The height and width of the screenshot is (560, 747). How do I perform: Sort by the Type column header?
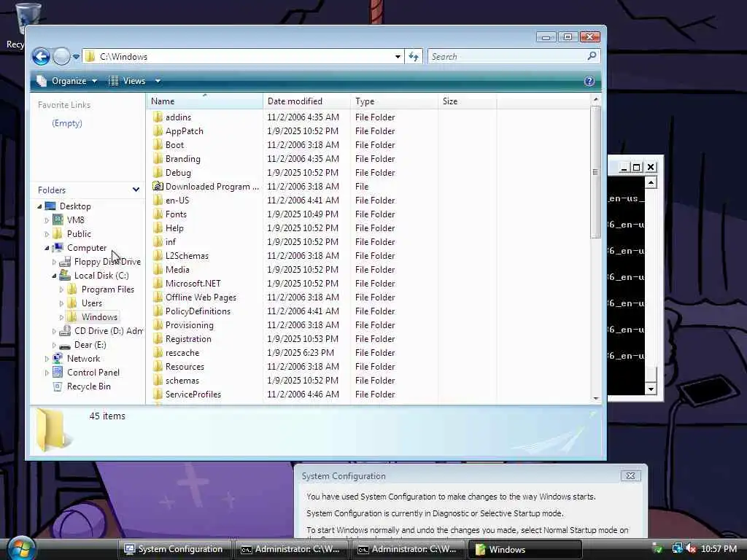pos(395,101)
